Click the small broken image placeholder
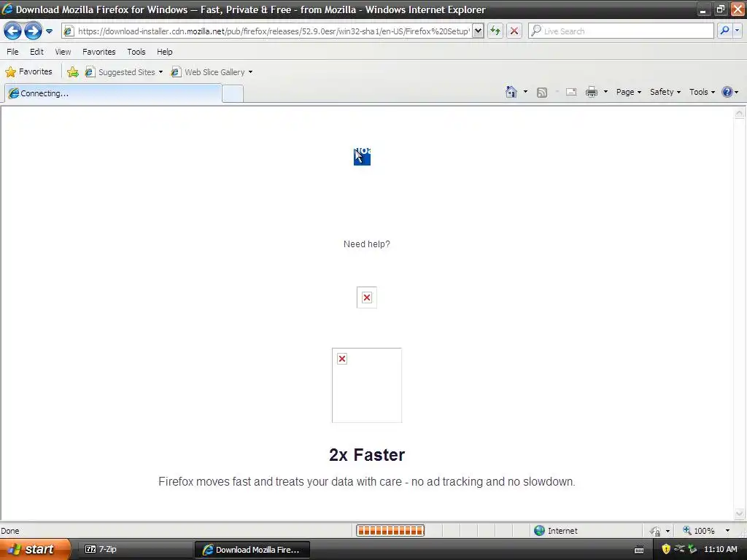The image size is (747, 560). 367,297
